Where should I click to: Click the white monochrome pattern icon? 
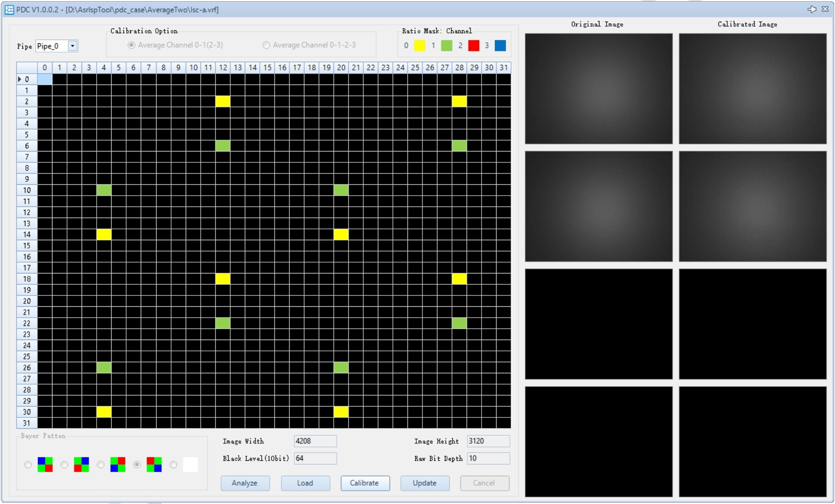click(x=190, y=464)
